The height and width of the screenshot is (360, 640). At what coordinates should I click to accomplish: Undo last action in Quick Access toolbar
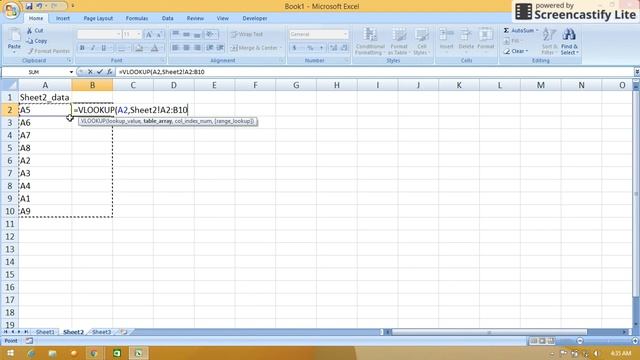tap(40, 6)
